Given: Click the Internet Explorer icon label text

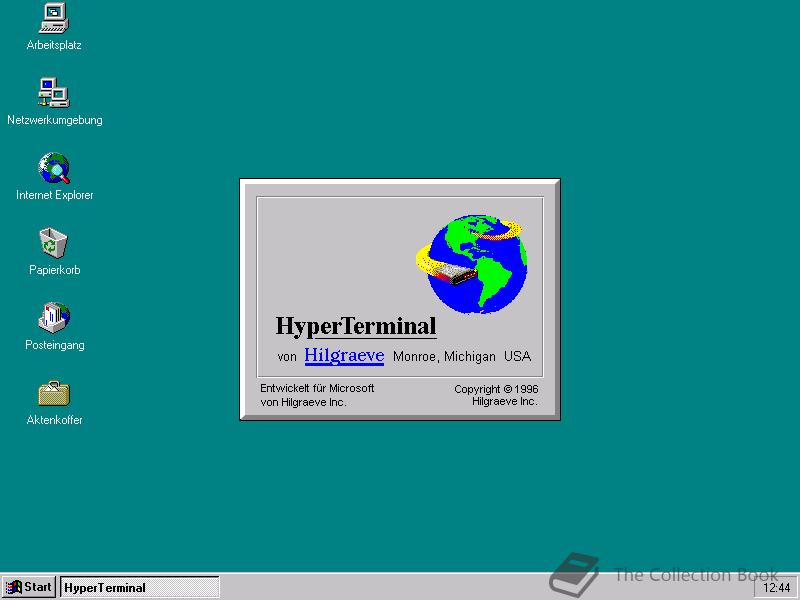Looking at the screenshot, I should pos(55,195).
